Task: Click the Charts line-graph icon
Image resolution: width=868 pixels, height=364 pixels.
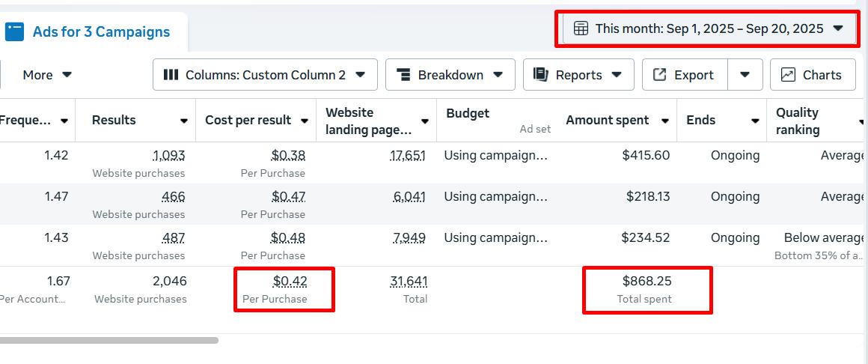Action: tap(788, 75)
